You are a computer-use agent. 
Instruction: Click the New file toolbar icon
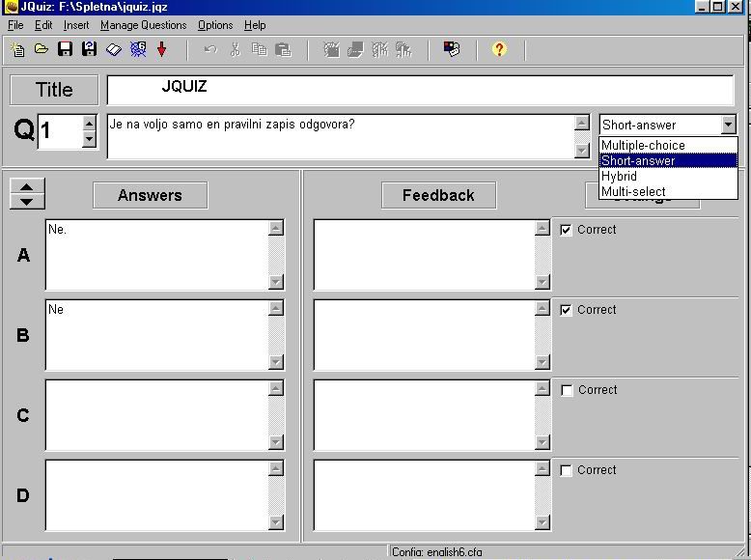pyautogui.click(x=17, y=49)
